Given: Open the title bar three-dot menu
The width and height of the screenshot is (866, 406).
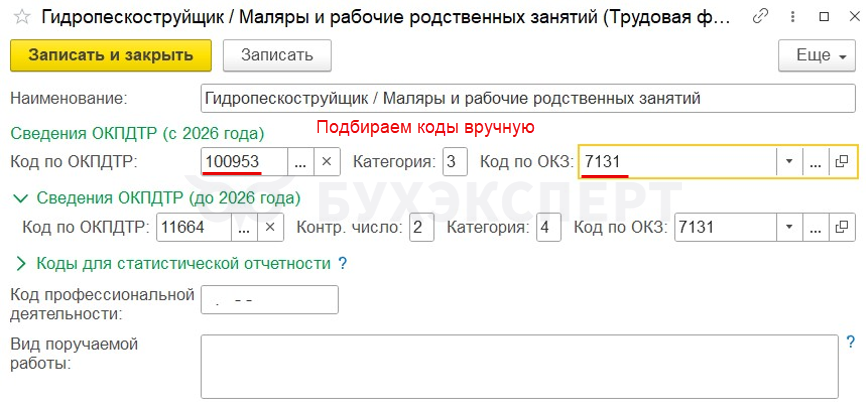Looking at the screenshot, I should (793, 17).
